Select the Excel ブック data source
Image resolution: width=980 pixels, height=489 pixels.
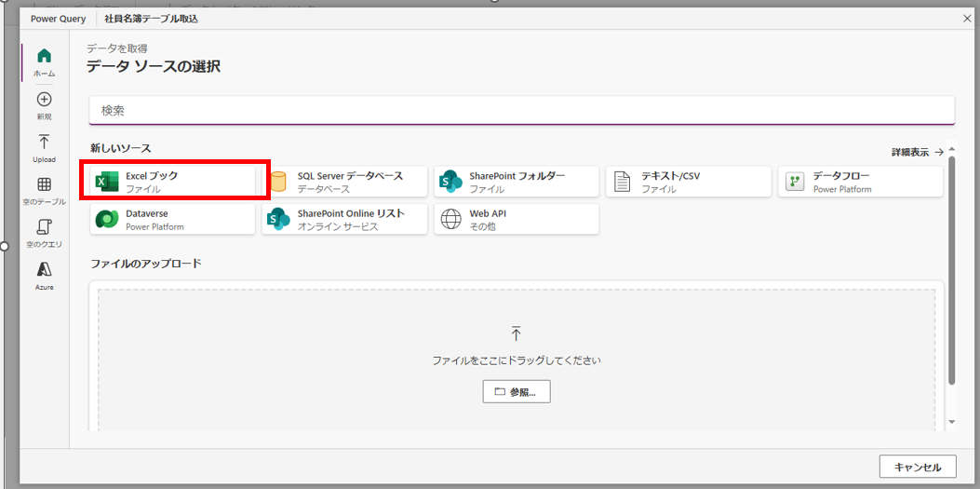click(x=172, y=182)
